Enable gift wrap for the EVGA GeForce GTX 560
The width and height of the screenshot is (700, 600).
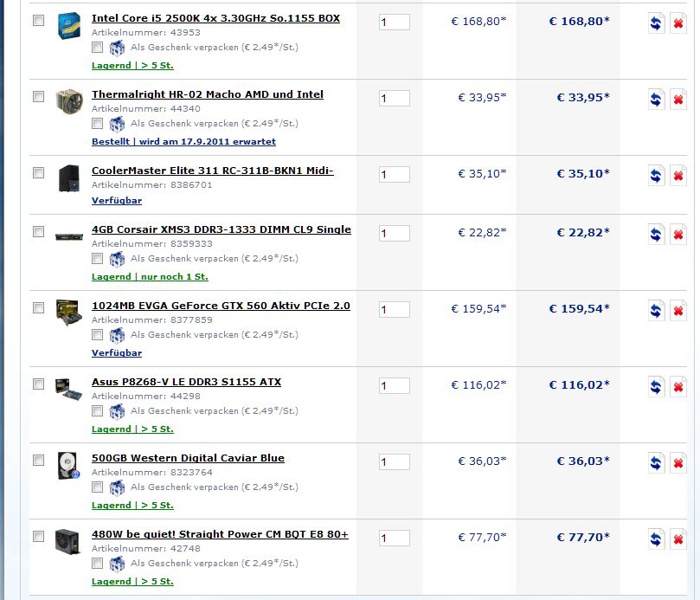pyautogui.click(x=97, y=334)
